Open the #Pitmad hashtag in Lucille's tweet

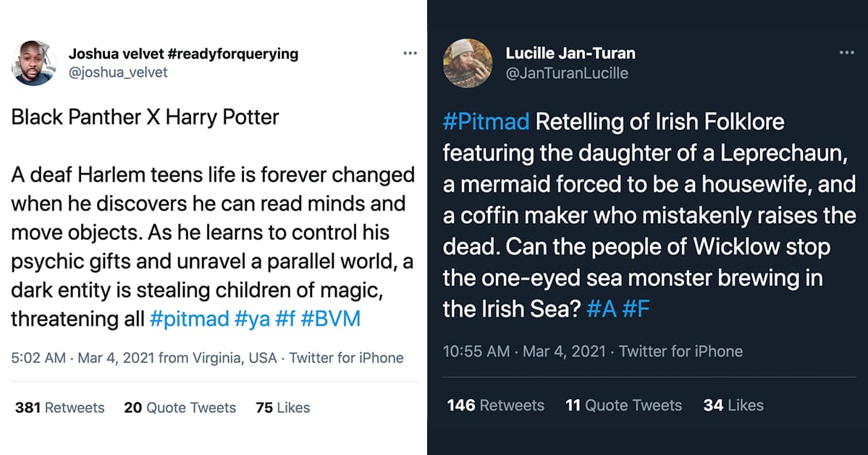pyautogui.click(x=486, y=122)
